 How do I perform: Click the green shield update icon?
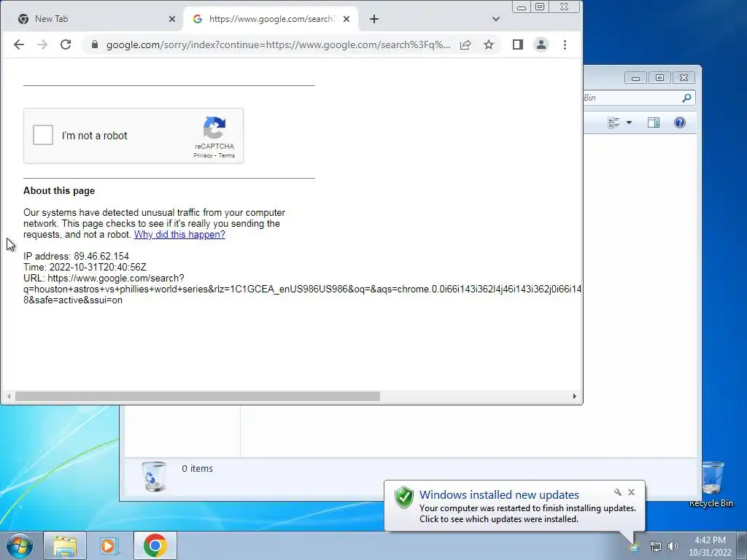click(x=404, y=497)
